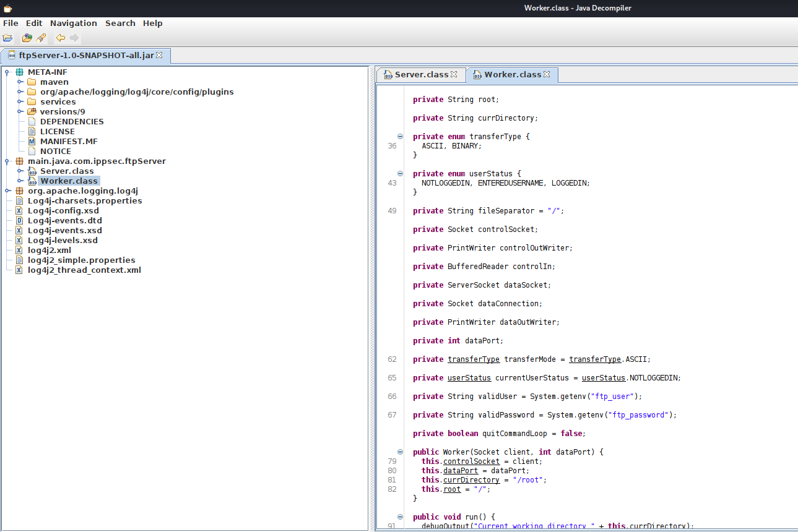
Task: Collapse the Worker constructor code block
Action: [400, 452]
